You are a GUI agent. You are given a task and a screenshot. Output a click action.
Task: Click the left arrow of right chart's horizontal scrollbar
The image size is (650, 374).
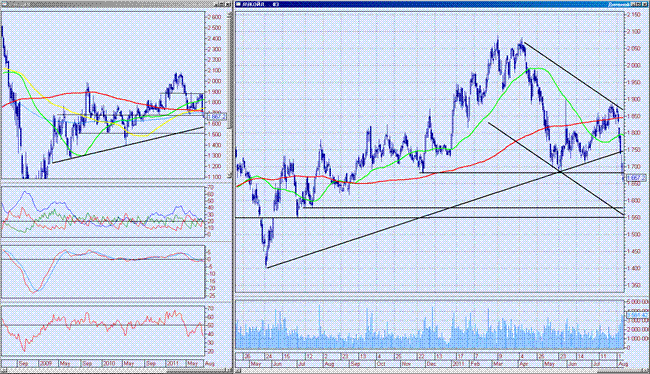click(238, 370)
